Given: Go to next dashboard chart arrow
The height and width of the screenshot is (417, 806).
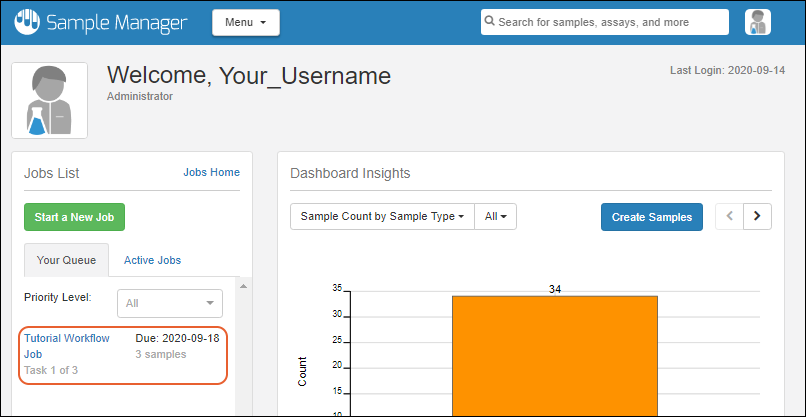Looking at the screenshot, I should (x=758, y=216).
